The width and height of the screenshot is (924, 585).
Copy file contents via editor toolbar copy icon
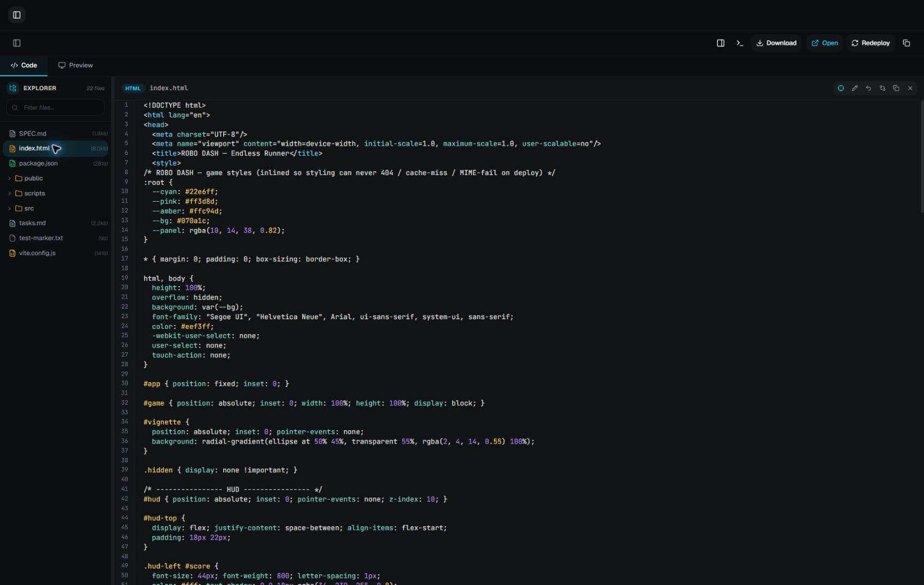pyautogui.click(x=896, y=88)
